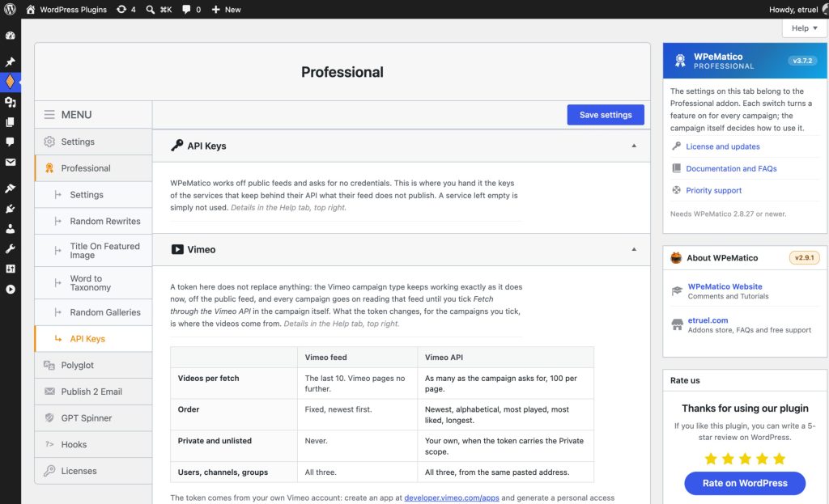The image size is (829, 504).
Task: Open the etruel.com link
Action: pyautogui.click(x=708, y=320)
